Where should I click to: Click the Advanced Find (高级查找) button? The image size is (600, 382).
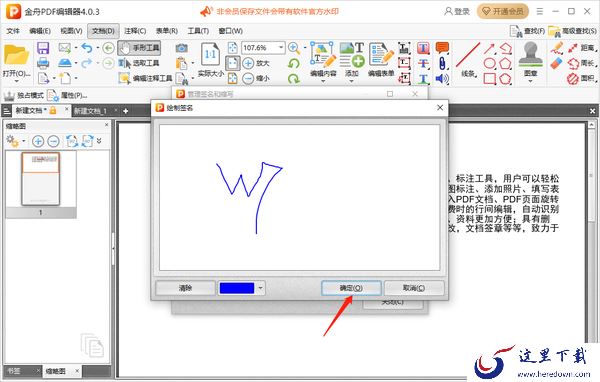tap(572, 31)
